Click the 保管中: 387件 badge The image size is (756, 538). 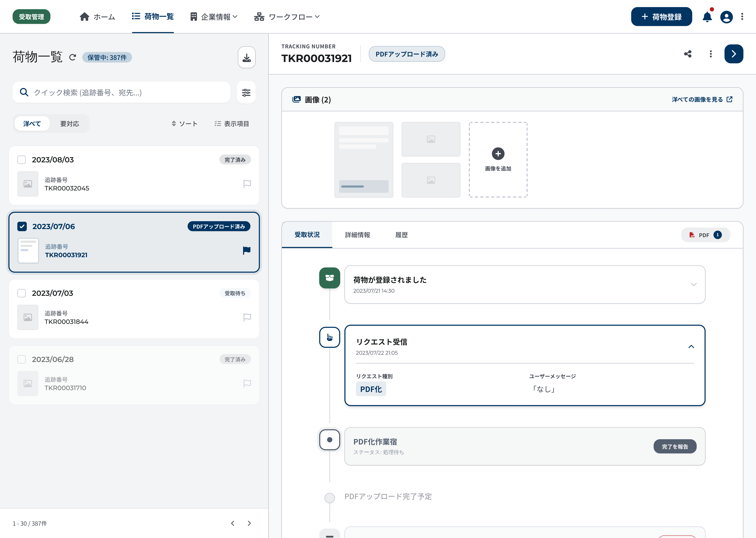point(107,57)
